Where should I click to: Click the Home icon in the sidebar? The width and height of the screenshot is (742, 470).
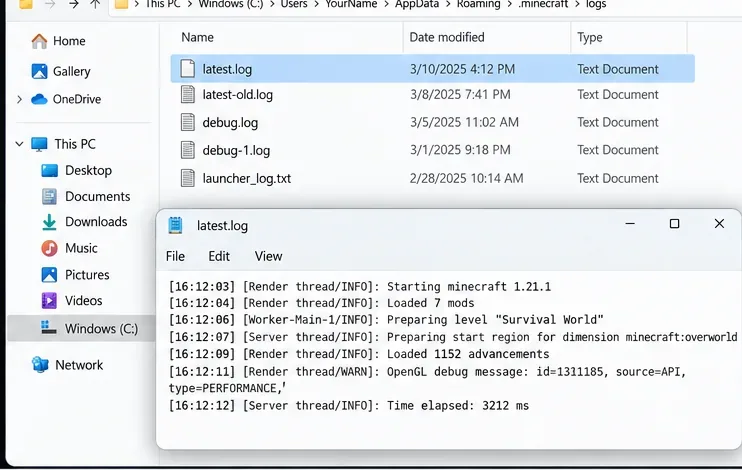pos(39,41)
